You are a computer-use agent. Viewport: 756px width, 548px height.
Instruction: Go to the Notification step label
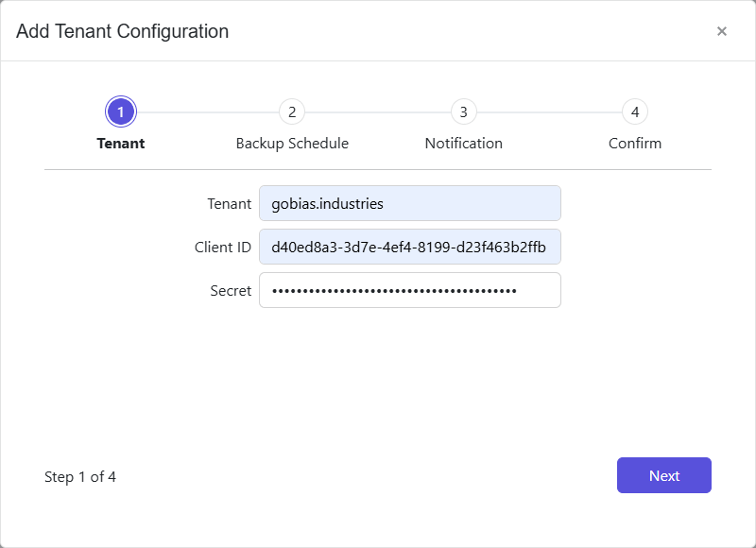click(x=463, y=143)
